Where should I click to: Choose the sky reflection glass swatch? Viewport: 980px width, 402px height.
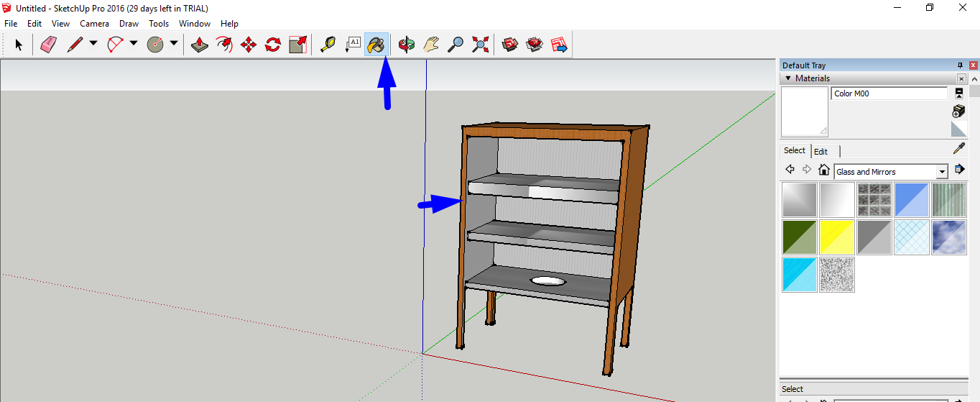pyautogui.click(x=949, y=237)
